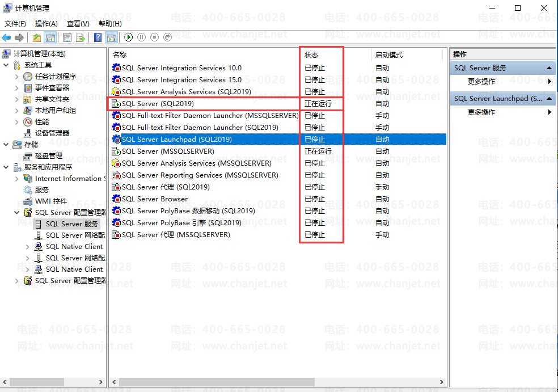
Task: Expand the 事件查看器 tree node
Action: coord(16,88)
